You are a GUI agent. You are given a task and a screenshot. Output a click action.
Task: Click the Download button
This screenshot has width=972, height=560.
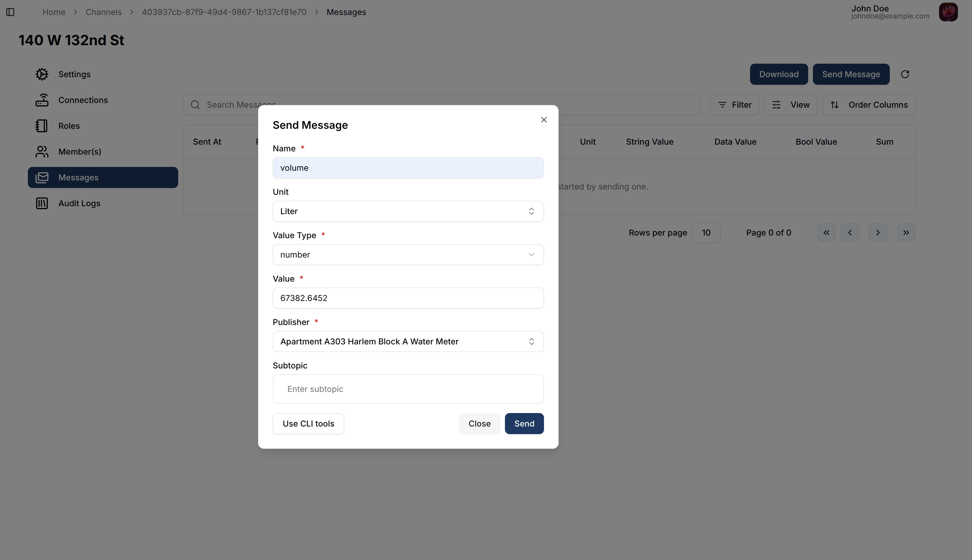tap(779, 74)
